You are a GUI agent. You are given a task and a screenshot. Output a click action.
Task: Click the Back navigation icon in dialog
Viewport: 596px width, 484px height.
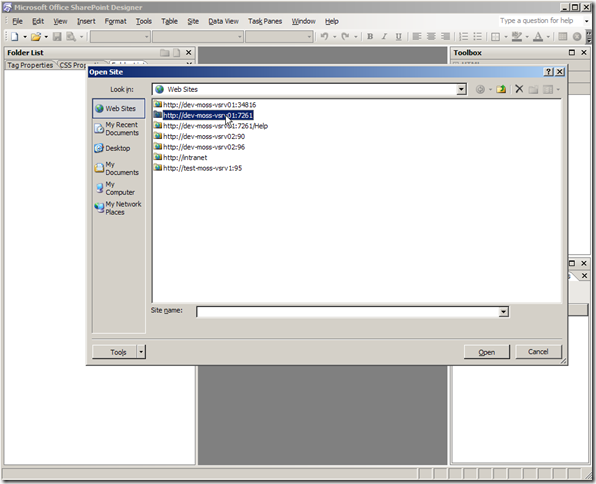pyautogui.click(x=480, y=89)
